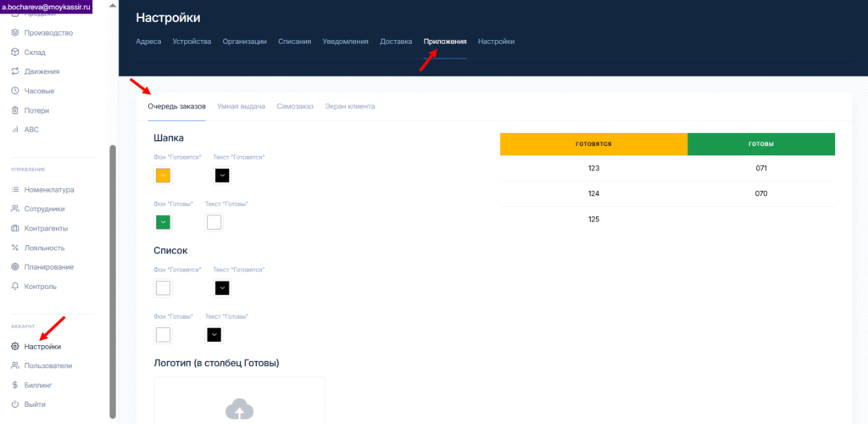Open Пользователи from the sidebar
The image size is (868, 424).
click(x=48, y=365)
